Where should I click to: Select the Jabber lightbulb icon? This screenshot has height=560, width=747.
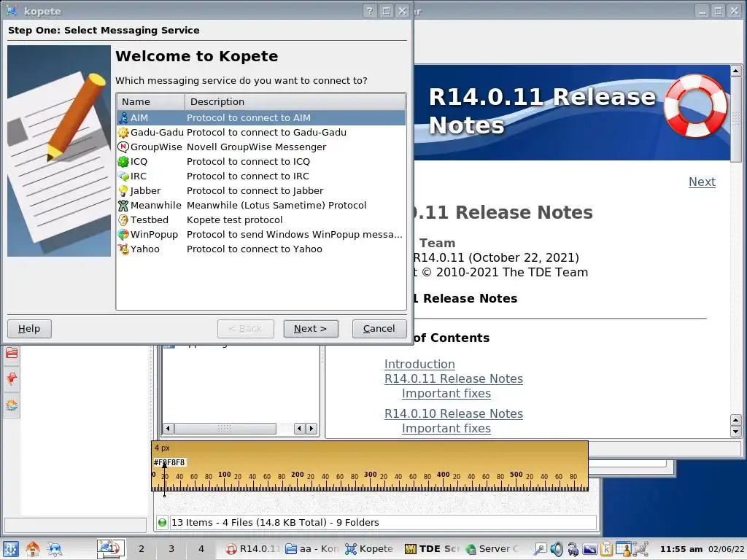click(x=123, y=191)
